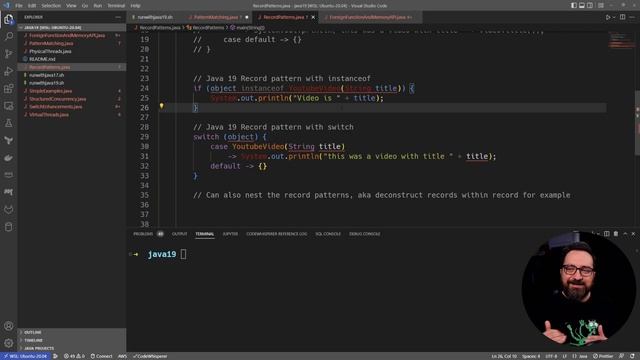
Task: Click the errors and warnings count
Action: click(74, 356)
